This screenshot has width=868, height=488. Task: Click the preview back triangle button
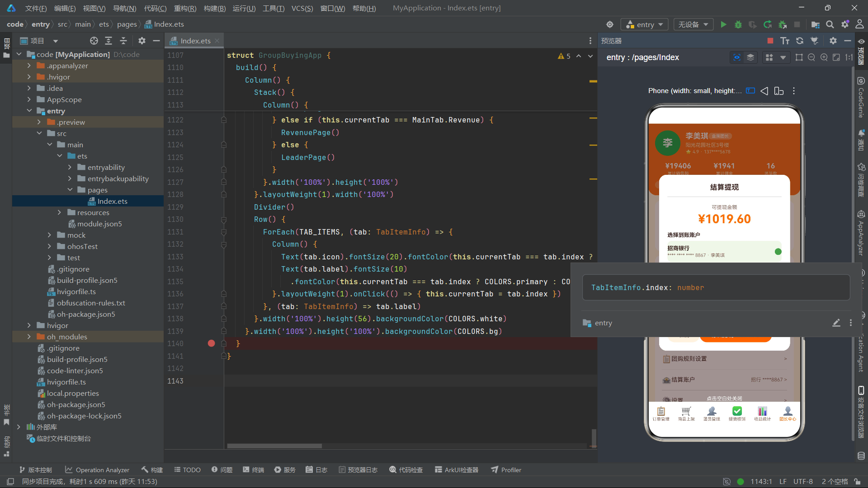point(764,91)
